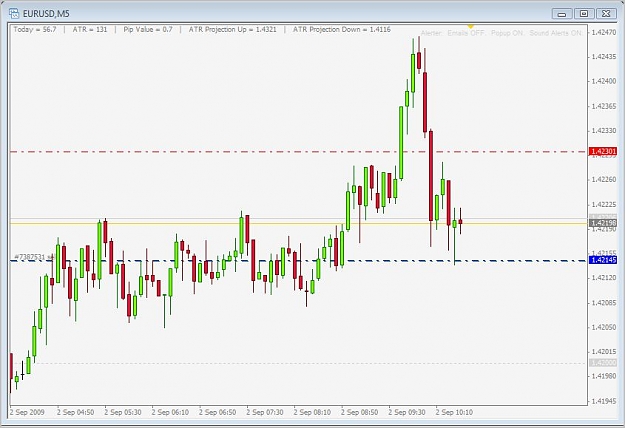
Task: Click the 1.41980 price scale value
Action: click(604, 376)
